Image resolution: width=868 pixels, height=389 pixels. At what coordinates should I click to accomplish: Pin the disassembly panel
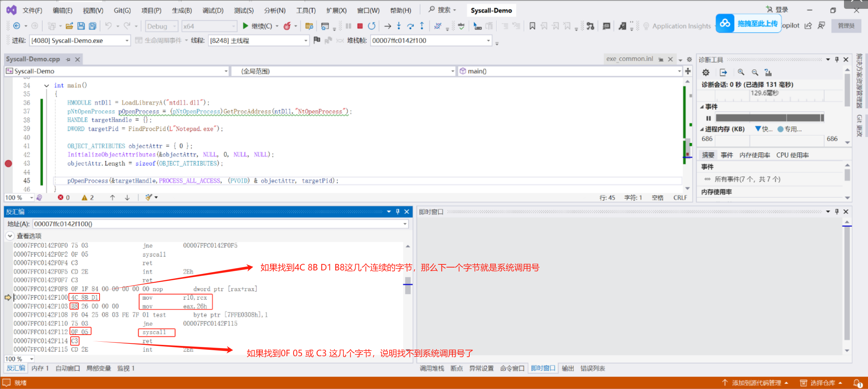point(398,211)
